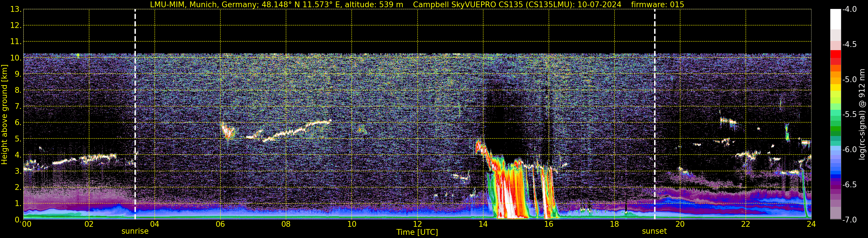Click the '18' time tick label
The width and height of the screenshot is (868, 238).
615,224
